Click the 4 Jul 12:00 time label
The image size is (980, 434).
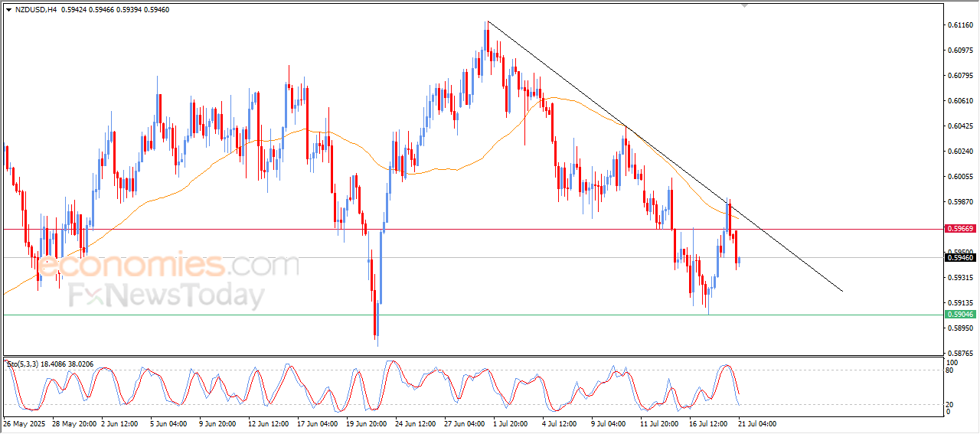tap(561, 423)
